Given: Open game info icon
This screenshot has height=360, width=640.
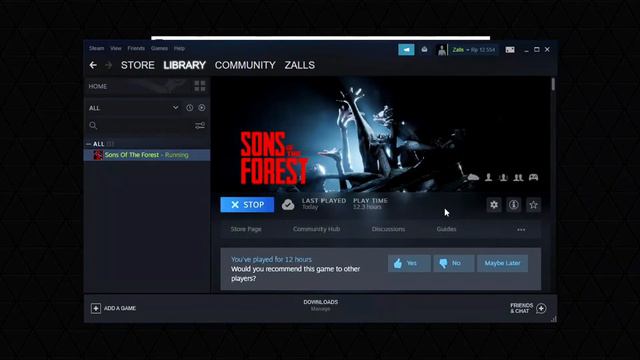Looking at the screenshot, I should [x=513, y=204].
